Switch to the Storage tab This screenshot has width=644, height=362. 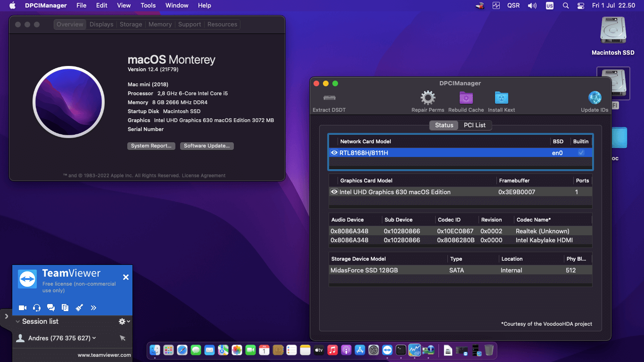(x=131, y=25)
